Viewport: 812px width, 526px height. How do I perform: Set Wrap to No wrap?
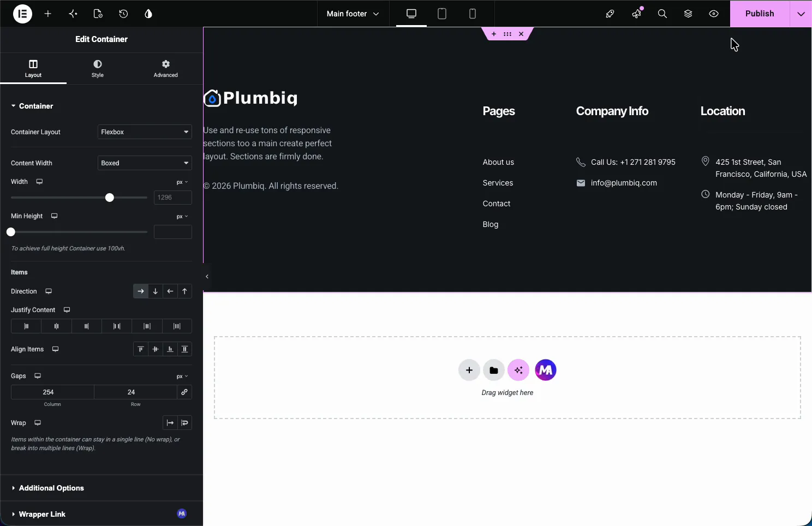170,423
